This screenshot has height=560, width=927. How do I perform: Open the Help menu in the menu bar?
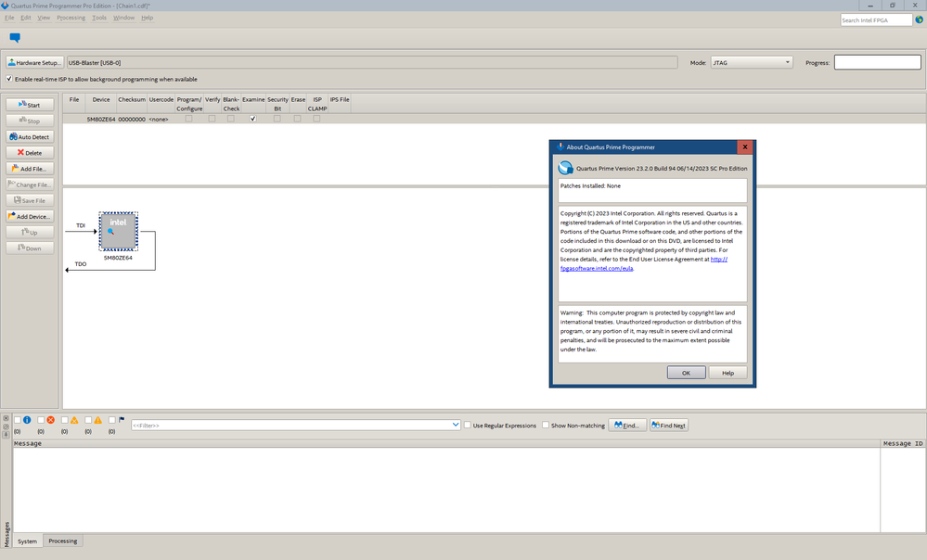(x=148, y=18)
